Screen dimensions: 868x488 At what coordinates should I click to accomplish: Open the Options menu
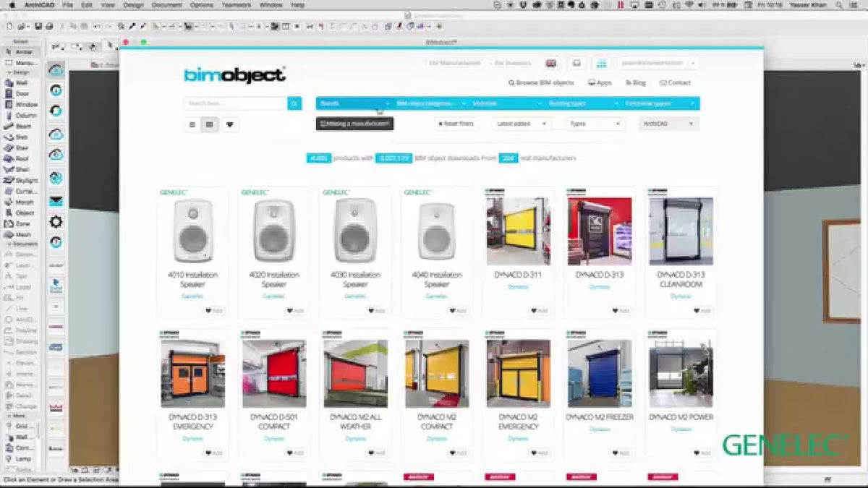201,5
